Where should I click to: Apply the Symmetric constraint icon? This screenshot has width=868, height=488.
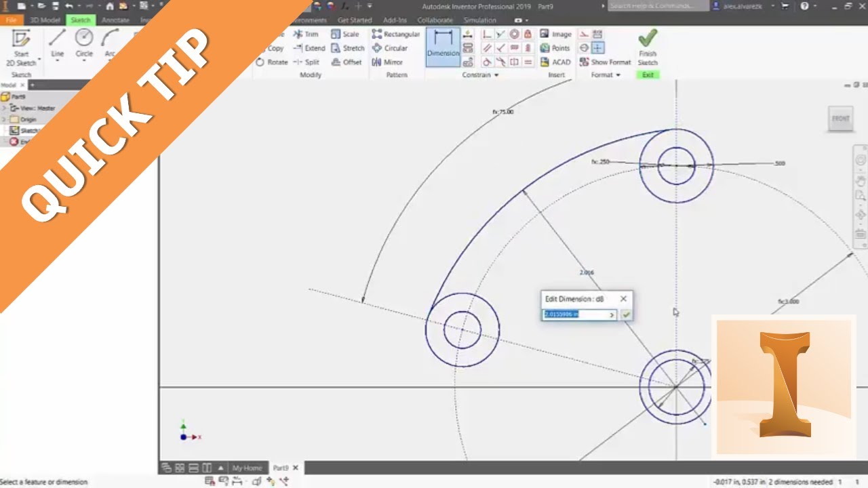[x=515, y=62]
